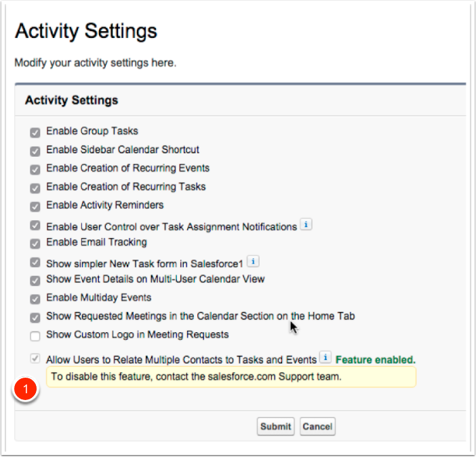Click info icon next to Salesforce1 task form

tap(253, 261)
